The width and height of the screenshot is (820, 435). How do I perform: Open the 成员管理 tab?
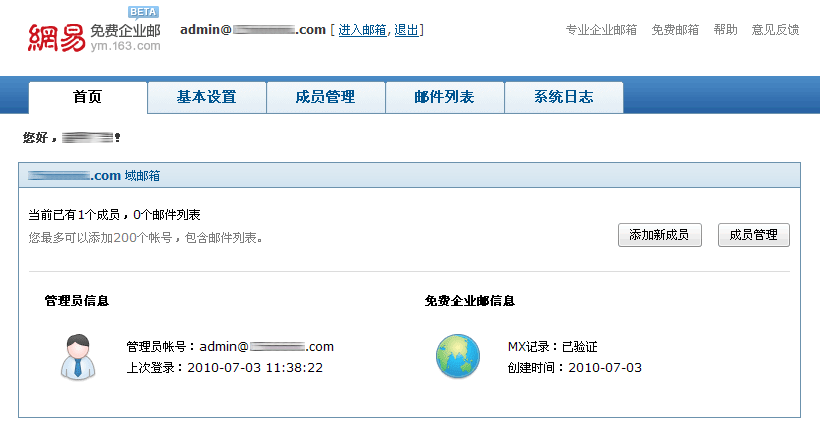[x=325, y=97]
